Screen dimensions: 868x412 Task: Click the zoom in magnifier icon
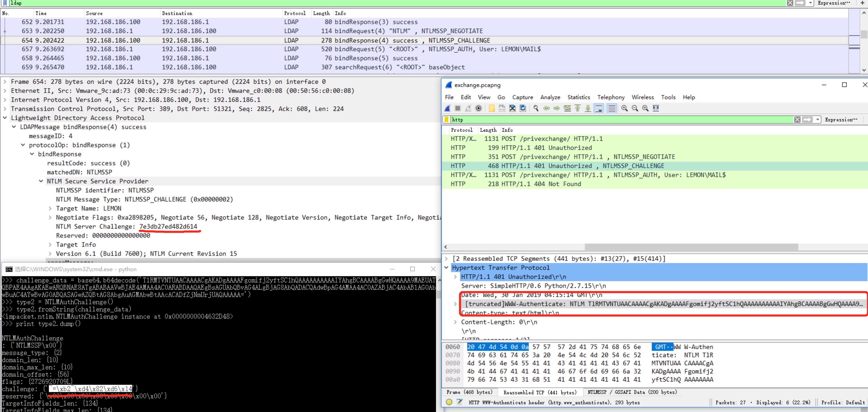(624, 108)
